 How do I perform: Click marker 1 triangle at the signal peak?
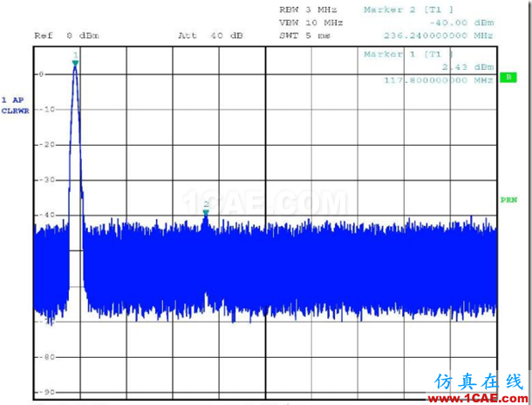click(75, 63)
